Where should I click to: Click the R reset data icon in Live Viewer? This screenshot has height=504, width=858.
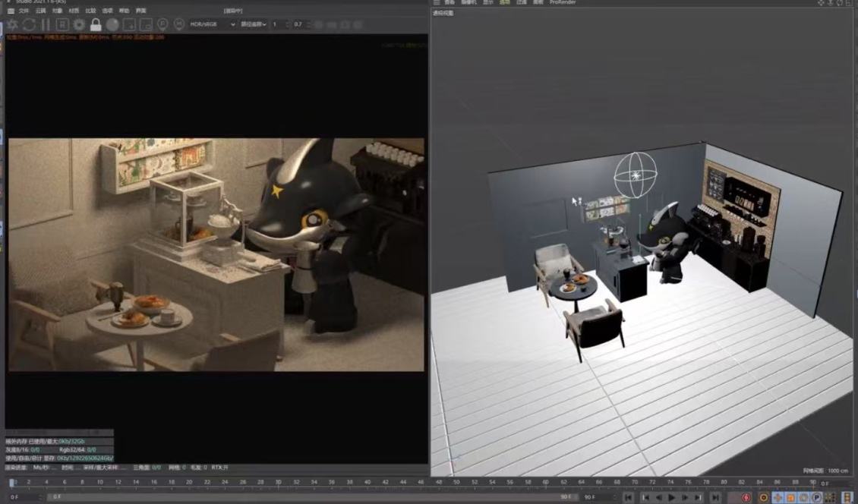[x=62, y=24]
